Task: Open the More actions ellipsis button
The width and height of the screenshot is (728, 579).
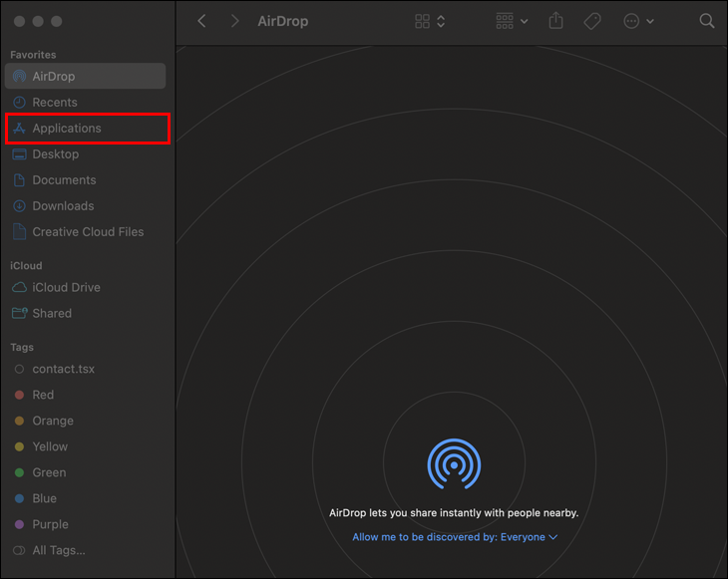Action: point(631,21)
